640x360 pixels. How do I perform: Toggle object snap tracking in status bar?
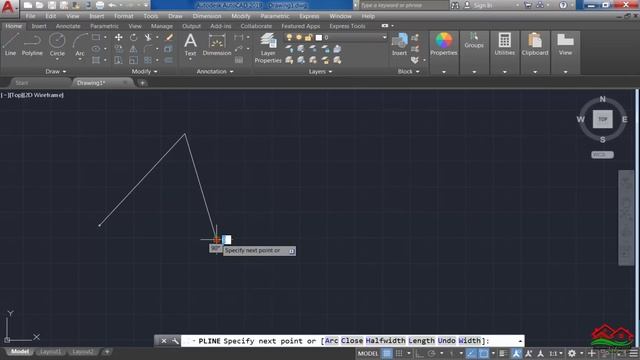[471, 353]
